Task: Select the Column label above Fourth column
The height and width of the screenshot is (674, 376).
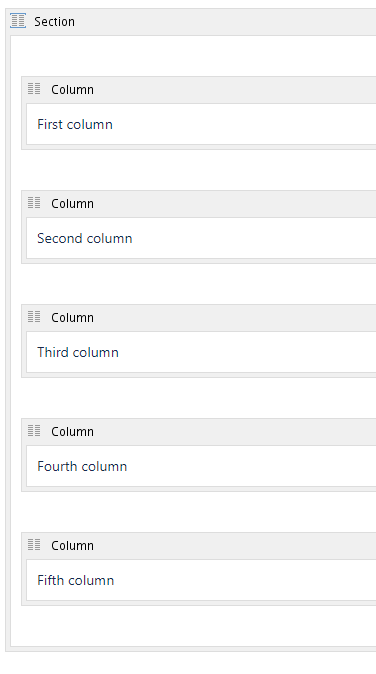Action: 72,431
